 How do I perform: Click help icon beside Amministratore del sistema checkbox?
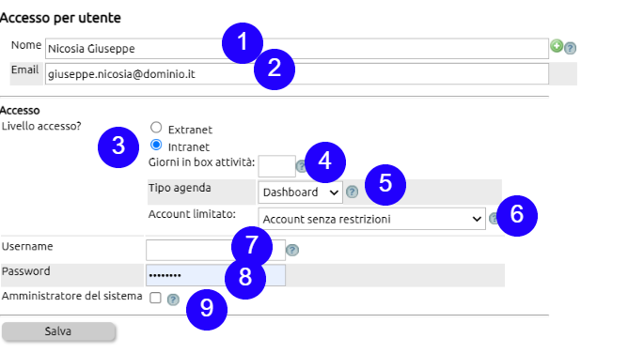173,300
